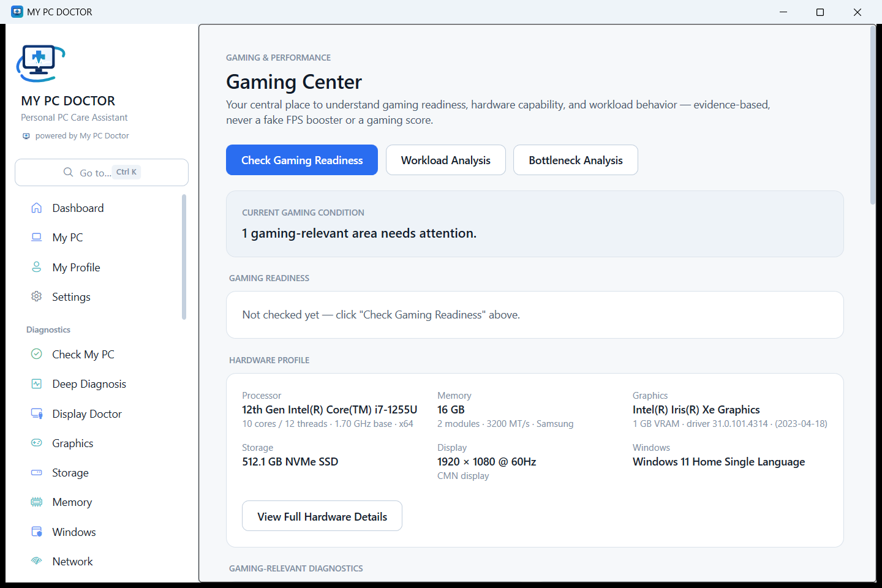Image resolution: width=882 pixels, height=588 pixels.
Task: Click the My PC laptop icon
Action: click(37, 237)
